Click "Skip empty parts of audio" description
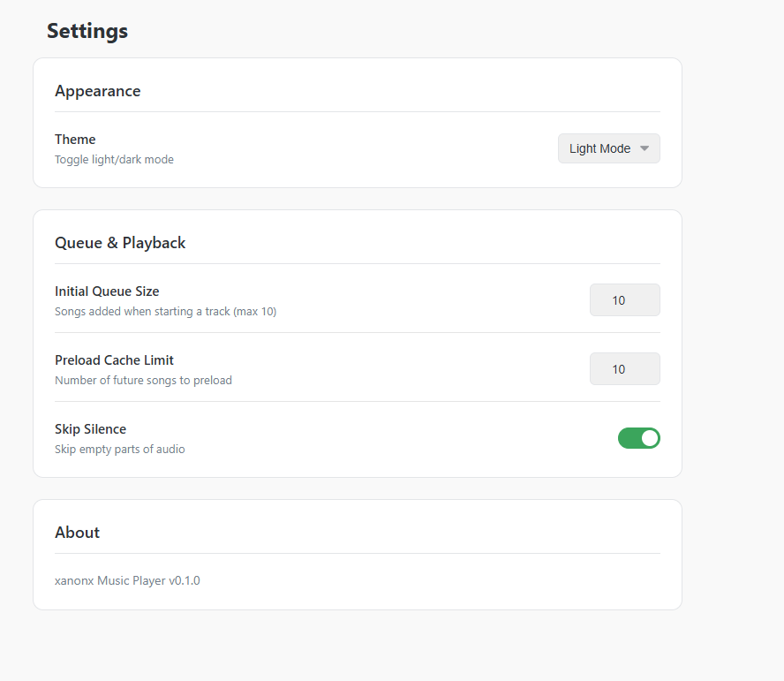 pos(119,450)
